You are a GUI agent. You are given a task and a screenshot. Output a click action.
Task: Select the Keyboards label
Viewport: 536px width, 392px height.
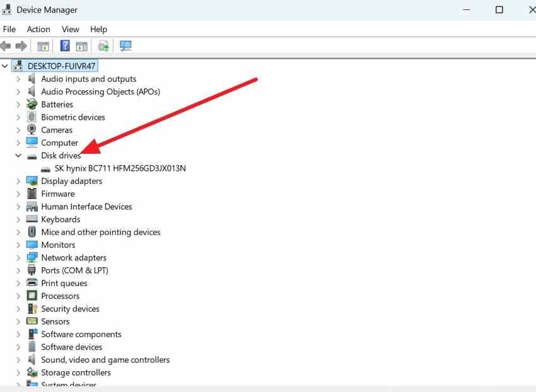click(x=61, y=219)
